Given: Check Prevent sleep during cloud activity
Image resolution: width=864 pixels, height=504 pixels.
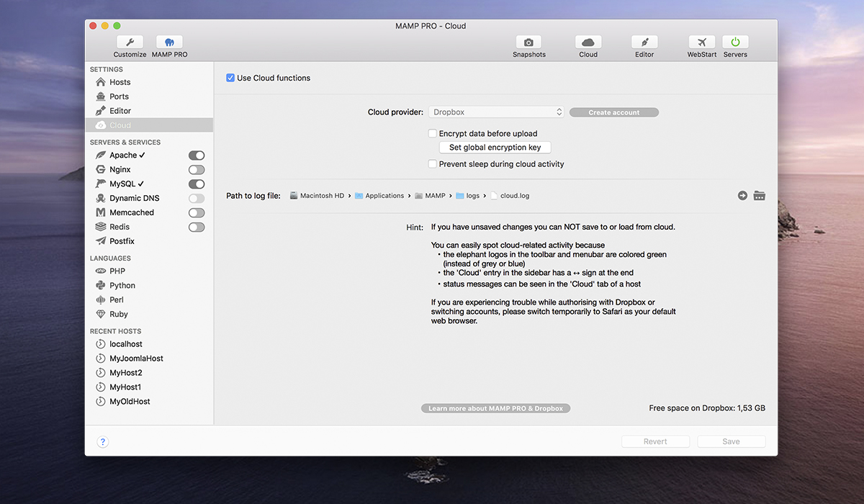Looking at the screenshot, I should tap(433, 164).
